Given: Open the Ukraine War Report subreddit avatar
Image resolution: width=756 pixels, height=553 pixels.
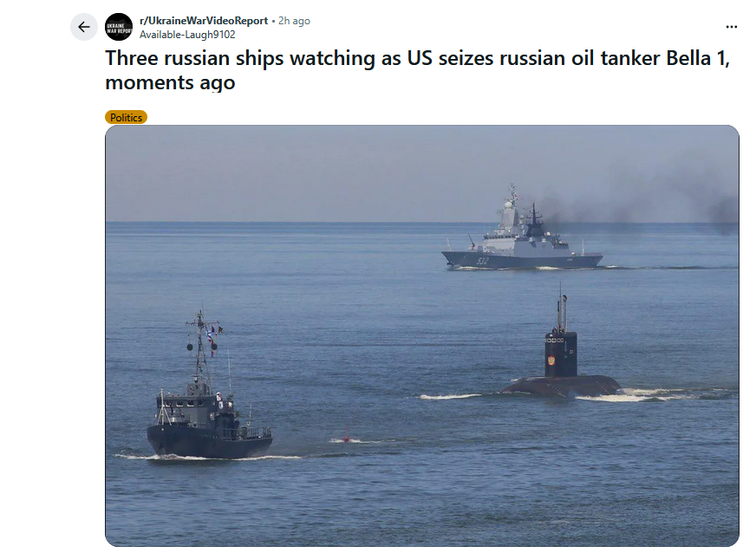Looking at the screenshot, I should point(119,27).
